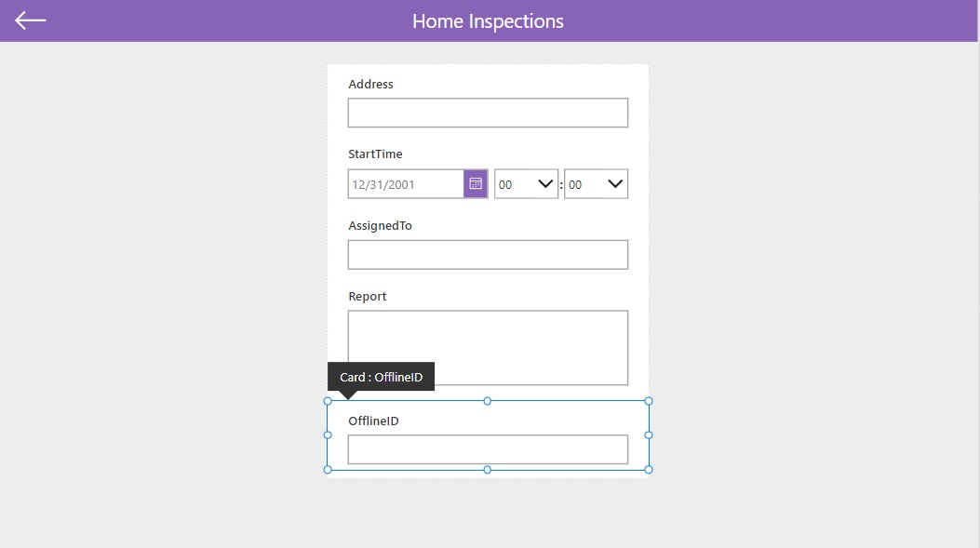Focus the Address text field

[488, 113]
